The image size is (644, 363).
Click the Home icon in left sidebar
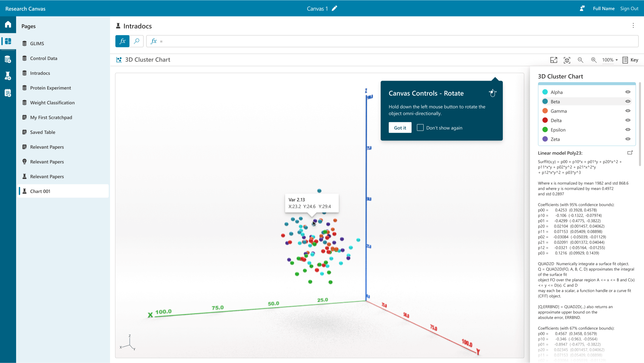(x=8, y=25)
